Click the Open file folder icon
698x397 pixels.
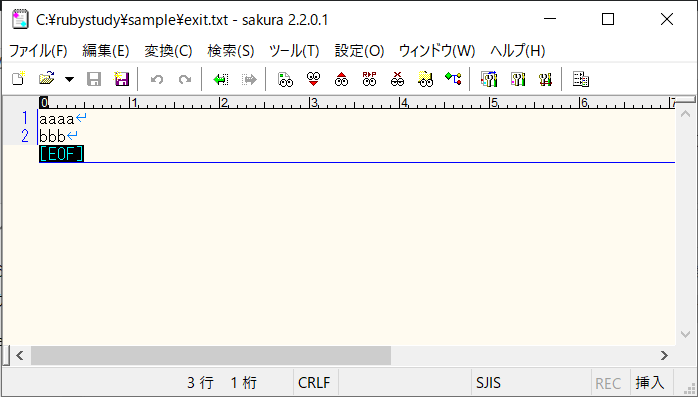pos(46,79)
